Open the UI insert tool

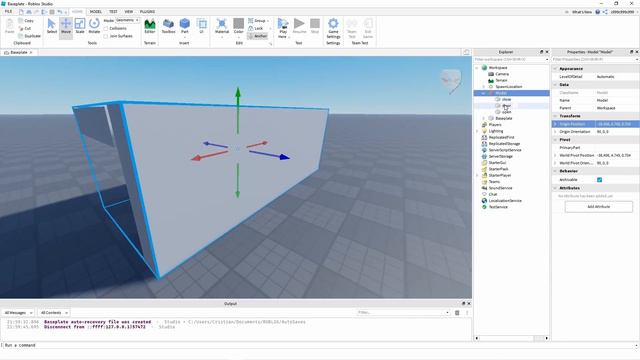(201, 26)
